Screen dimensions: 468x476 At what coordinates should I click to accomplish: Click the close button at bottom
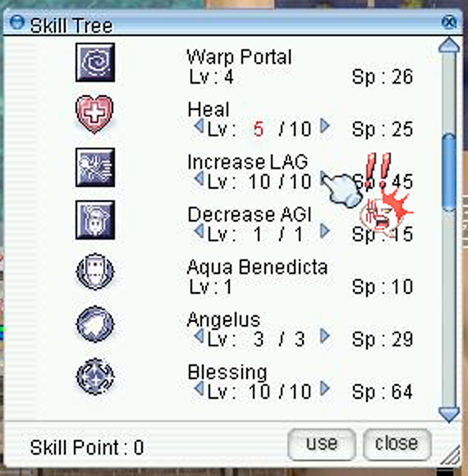coord(397,445)
